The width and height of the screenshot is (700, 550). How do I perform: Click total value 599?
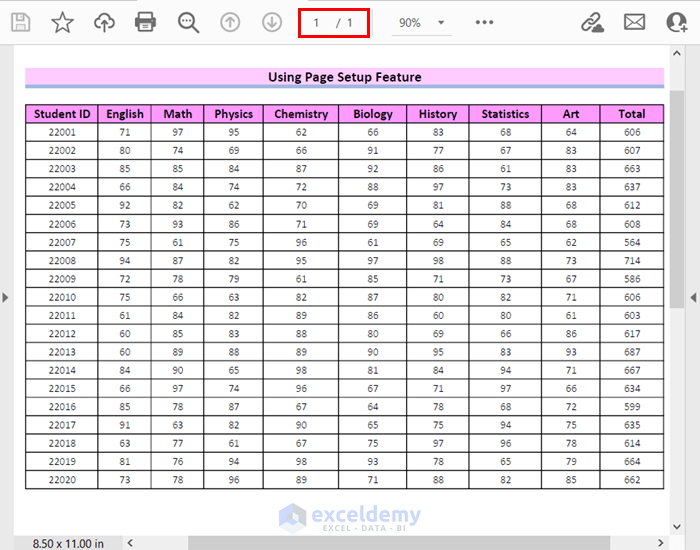(632, 407)
